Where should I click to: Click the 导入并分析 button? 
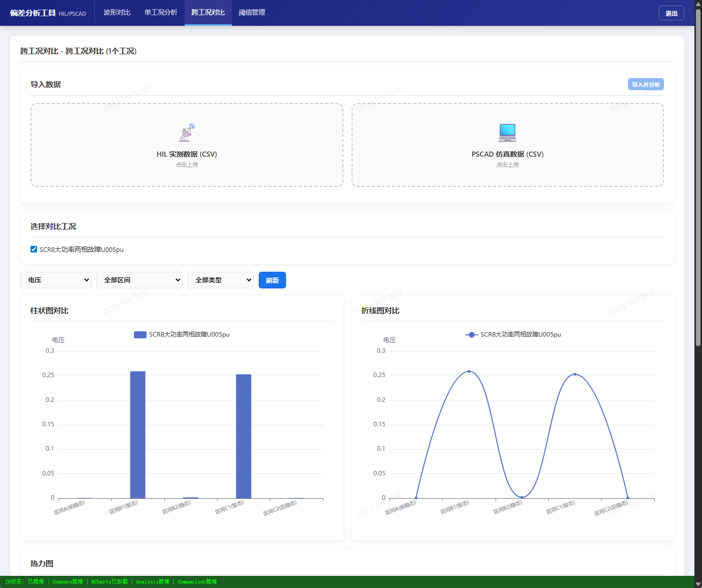pos(646,85)
